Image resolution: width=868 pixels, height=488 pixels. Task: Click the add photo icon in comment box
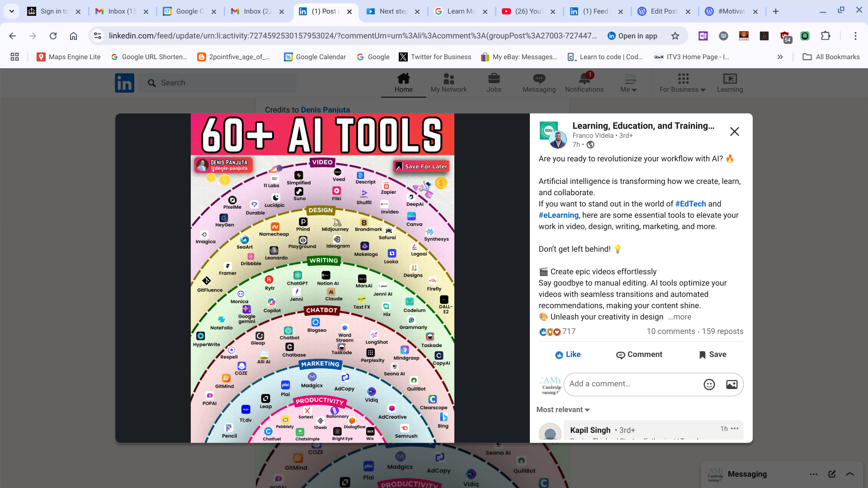pyautogui.click(x=731, y=385)
